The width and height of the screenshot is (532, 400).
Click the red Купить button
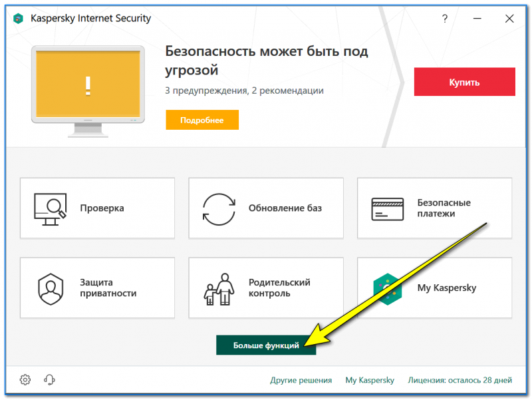coord(464,82)
